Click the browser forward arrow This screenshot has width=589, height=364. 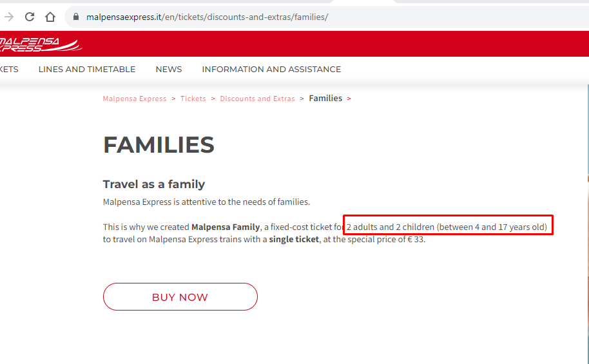(9, 17)
